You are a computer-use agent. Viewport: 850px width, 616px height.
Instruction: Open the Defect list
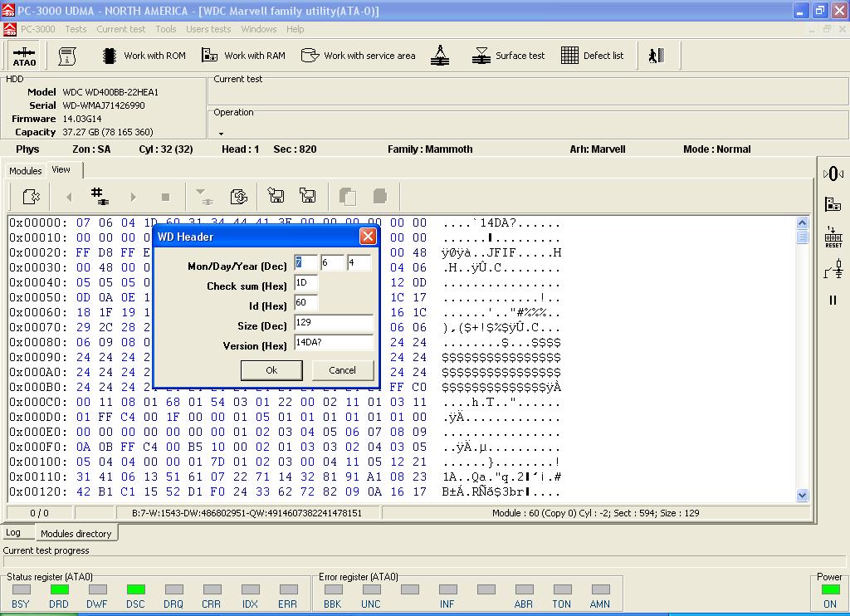pos(592,56)
